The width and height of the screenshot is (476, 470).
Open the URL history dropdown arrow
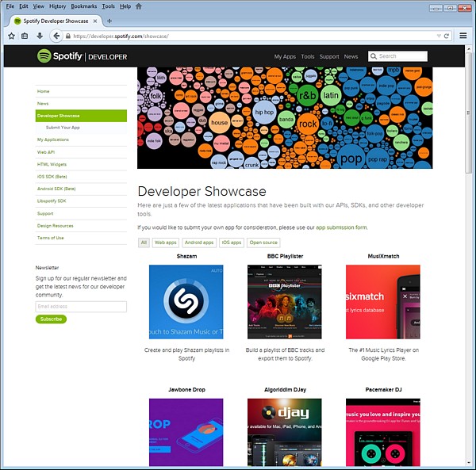click(x=439, y=36)
